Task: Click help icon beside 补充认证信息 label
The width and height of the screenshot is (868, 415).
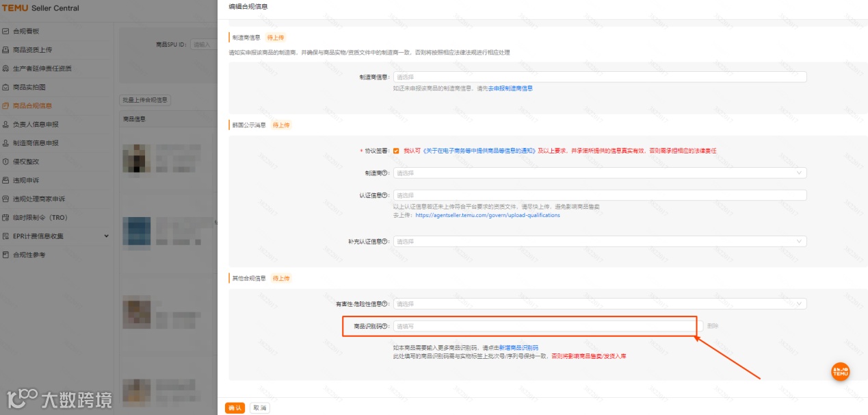Action: [386, 242]
